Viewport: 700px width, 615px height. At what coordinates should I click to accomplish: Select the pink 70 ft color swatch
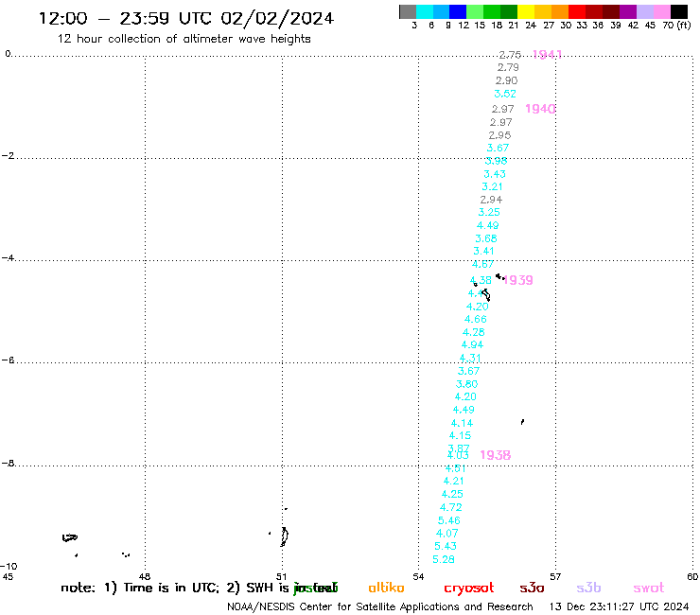(662, 11)
